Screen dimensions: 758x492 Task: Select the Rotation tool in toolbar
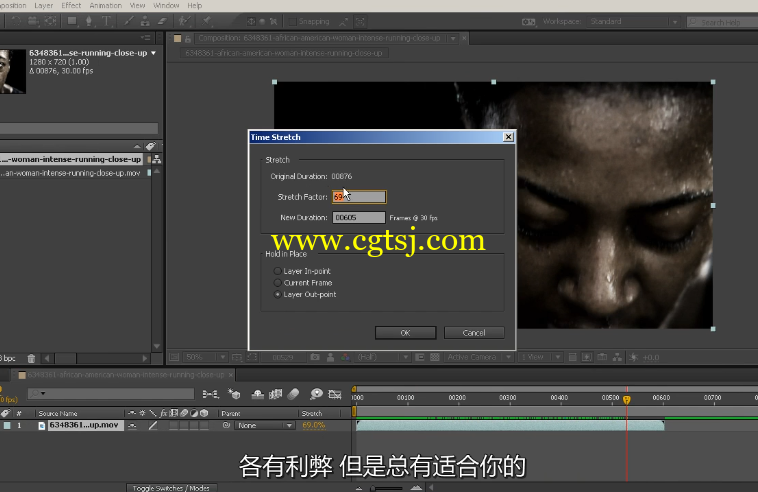16,21
